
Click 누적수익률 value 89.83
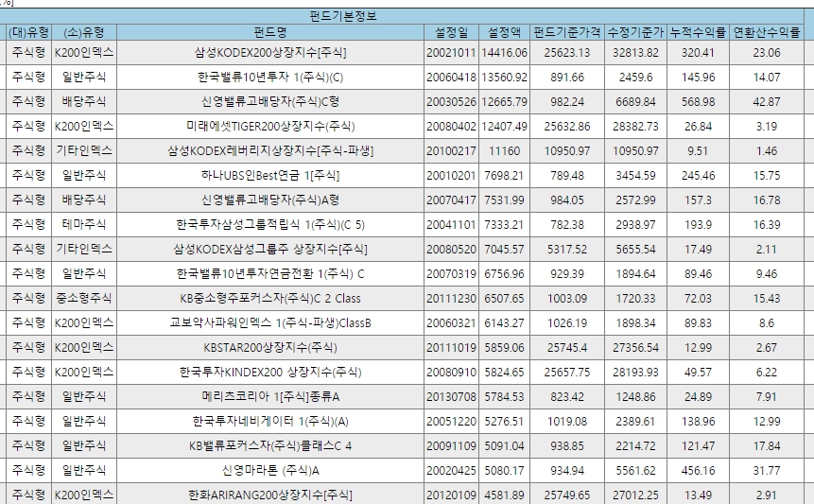click(x=698, y=322)
